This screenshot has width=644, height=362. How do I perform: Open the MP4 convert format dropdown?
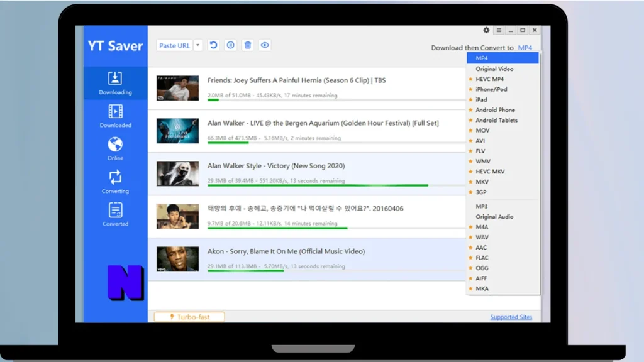[525, 48]
